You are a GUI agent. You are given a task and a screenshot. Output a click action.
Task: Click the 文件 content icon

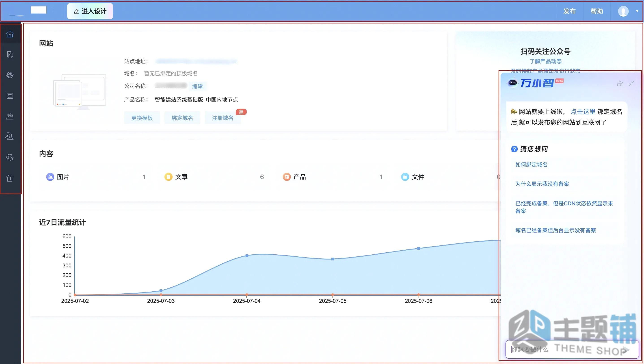(405, 177)
